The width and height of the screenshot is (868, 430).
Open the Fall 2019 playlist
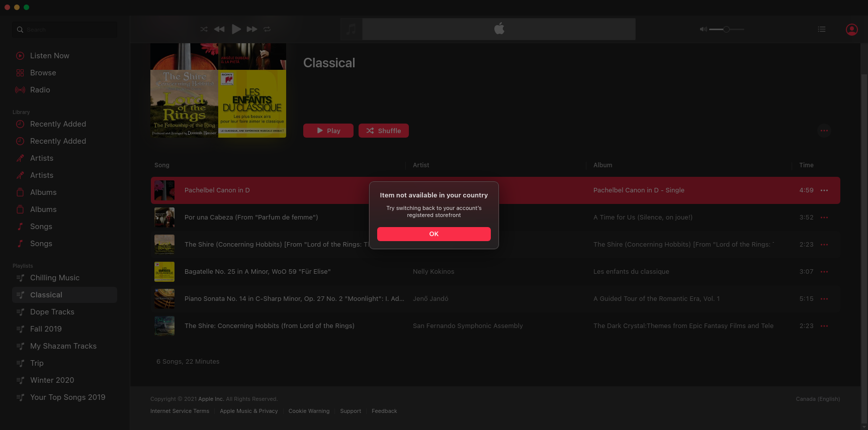click(x=46, y=329)
